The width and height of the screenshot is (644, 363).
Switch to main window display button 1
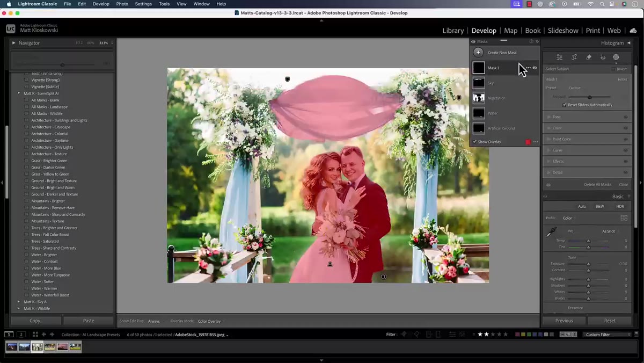9,335
